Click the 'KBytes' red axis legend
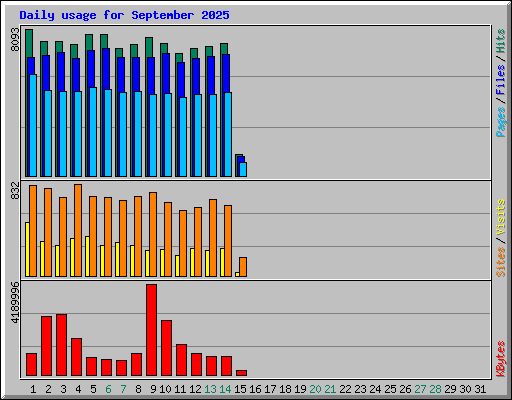Viewport: 512px width, 400px height. [500, 359]
